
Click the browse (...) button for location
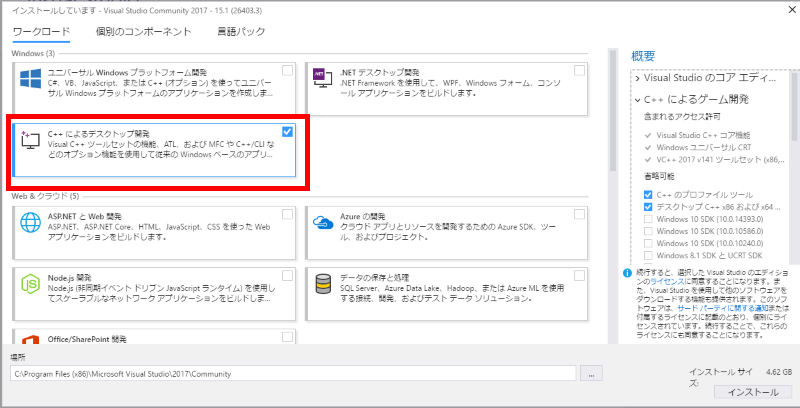pyautogui.click(x=591, y=374)
